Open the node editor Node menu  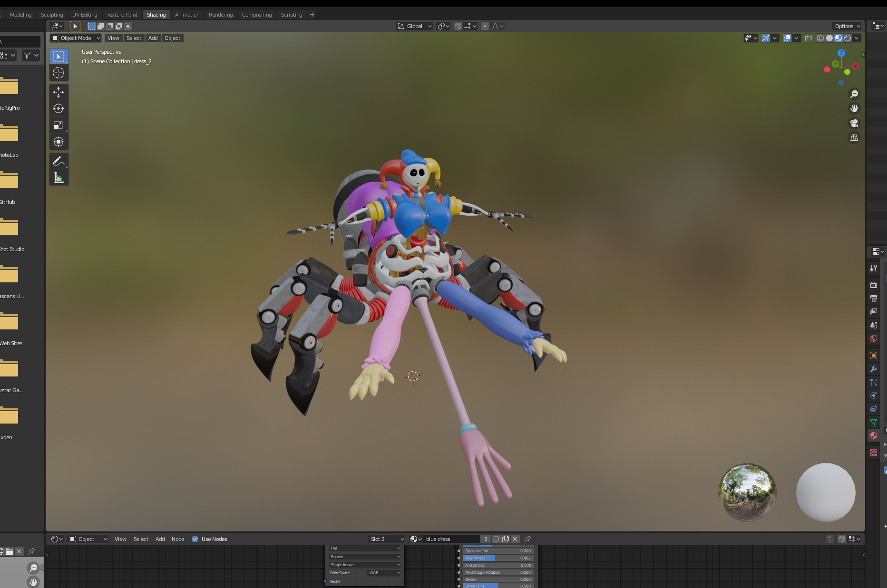tap(178, 539)
